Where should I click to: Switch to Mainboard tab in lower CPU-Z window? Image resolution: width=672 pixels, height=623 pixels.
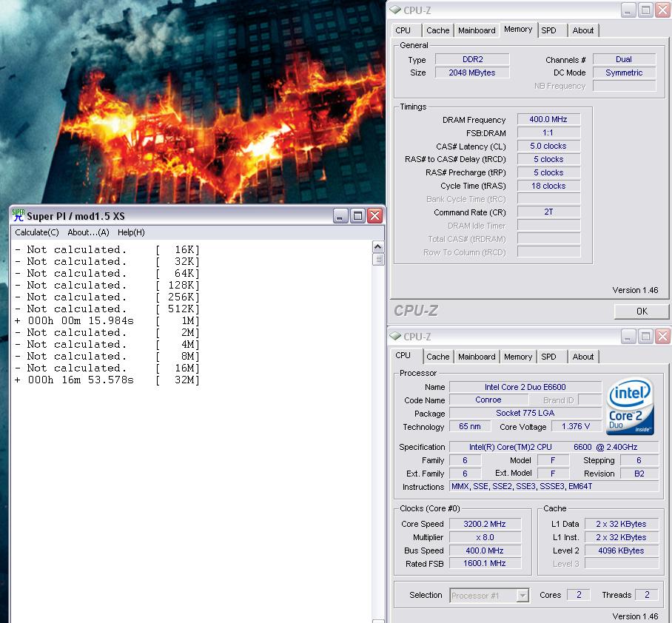point(477,357)
